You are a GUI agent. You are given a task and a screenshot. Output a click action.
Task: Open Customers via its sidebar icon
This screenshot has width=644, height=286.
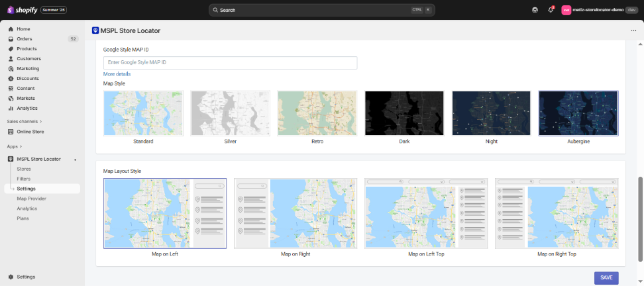(x=11, y=59)
